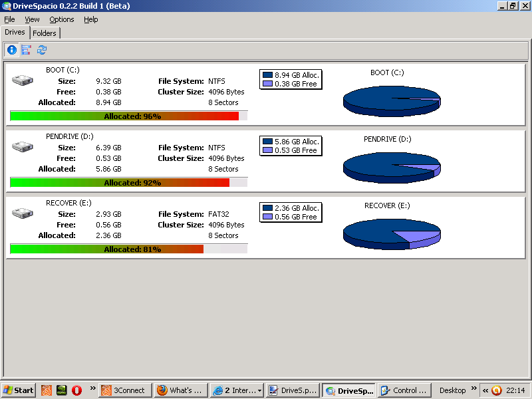The image size is (532, 399).
Task: Restore the DriveSpacio window size
Action: coord(513,6)
